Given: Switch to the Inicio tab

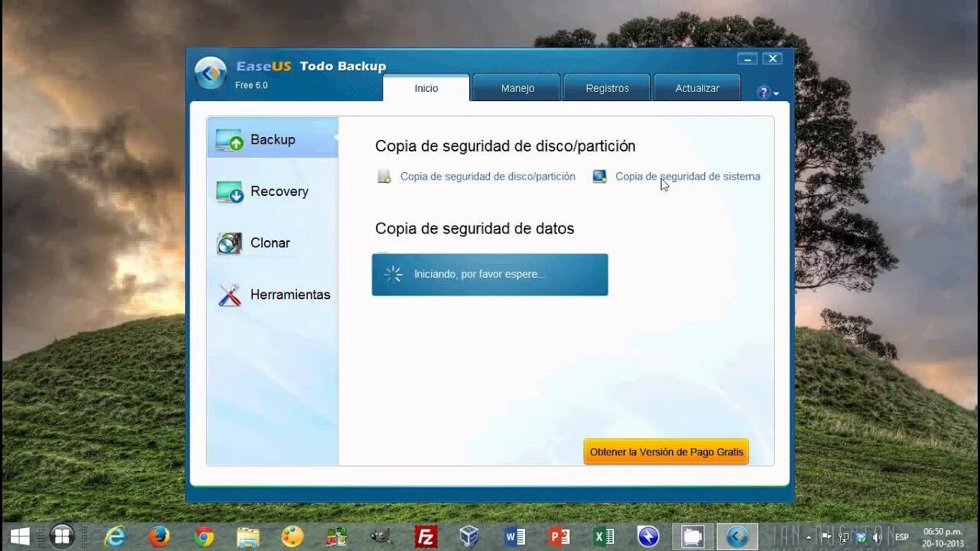Looking at the screenshot, I should tap(426, 88).
